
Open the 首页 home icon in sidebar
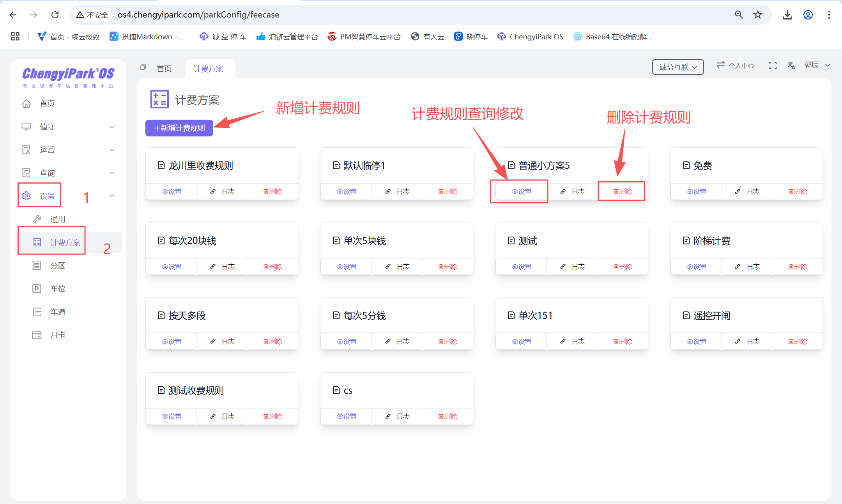tap(26, 103)
